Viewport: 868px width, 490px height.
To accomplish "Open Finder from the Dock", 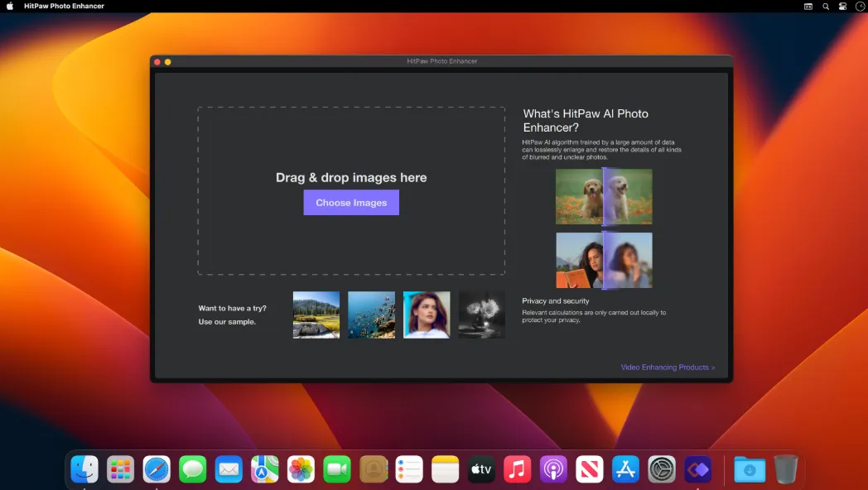I will pyautogui.click(x=84, y=469).
